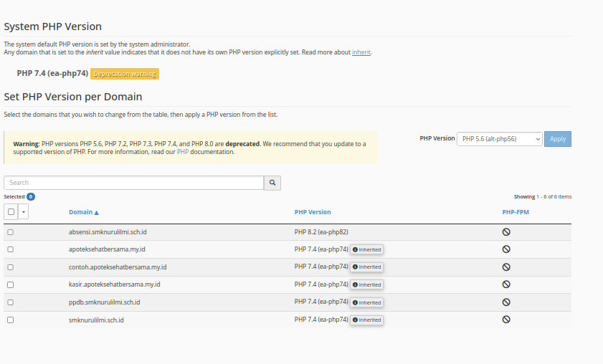
Task: Click PHP-FPM disabled icon for apoteksehatbersama.my.id
Action: point(505,249)
